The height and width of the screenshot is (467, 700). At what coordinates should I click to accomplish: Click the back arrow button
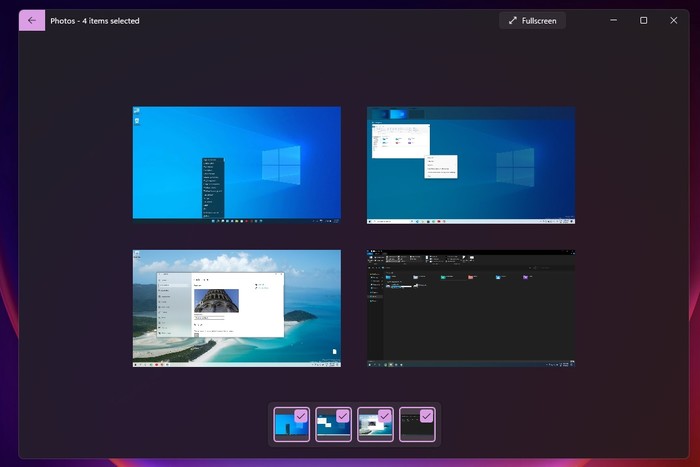point(32,20)
